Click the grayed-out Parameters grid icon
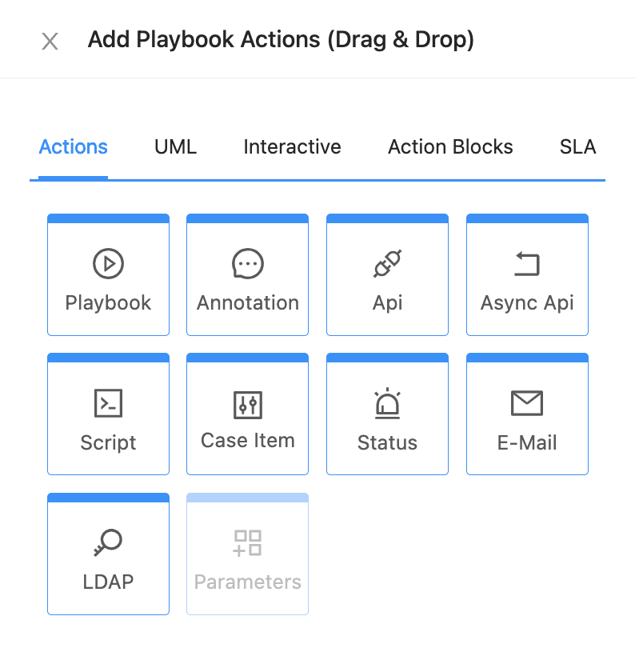 [247, 543]
